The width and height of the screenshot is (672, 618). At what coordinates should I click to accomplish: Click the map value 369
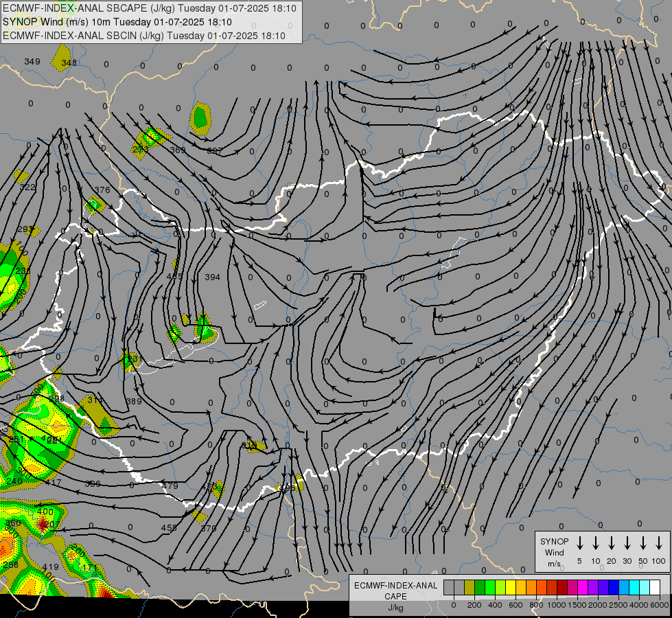[x=177, y=150]
